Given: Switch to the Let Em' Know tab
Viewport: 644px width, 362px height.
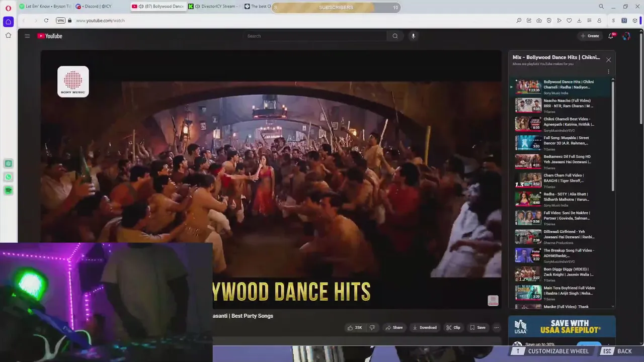Looking at the screenshot, I should point(44,7).
